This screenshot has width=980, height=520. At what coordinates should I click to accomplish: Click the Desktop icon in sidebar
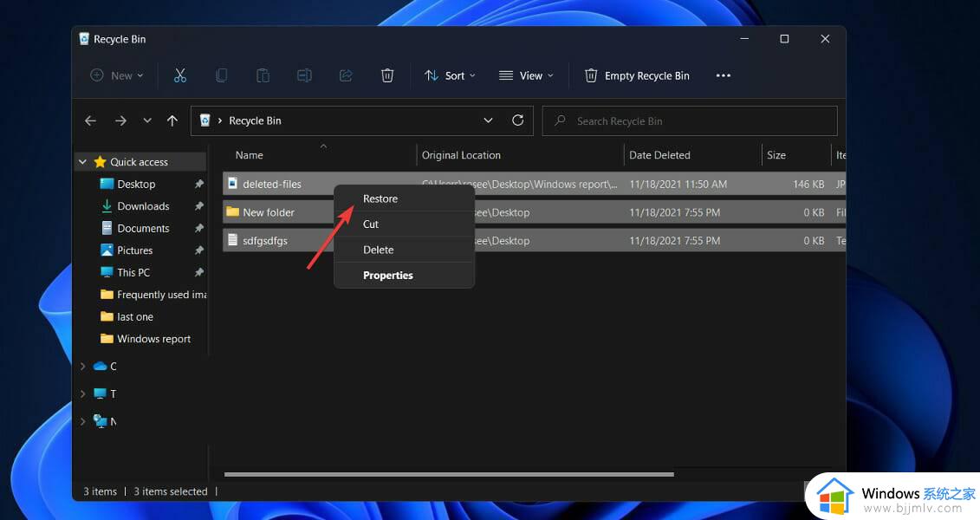[107, 184]
